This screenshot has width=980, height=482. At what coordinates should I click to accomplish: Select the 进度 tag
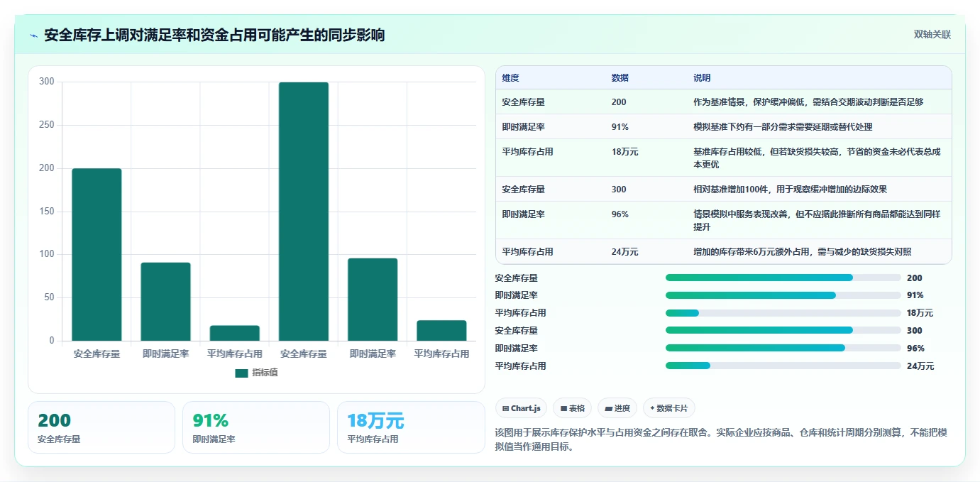pos(617,408)
